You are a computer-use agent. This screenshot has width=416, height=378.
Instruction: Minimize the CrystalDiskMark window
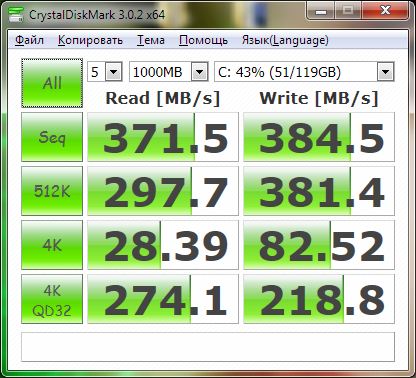click(x=321, y=11)
